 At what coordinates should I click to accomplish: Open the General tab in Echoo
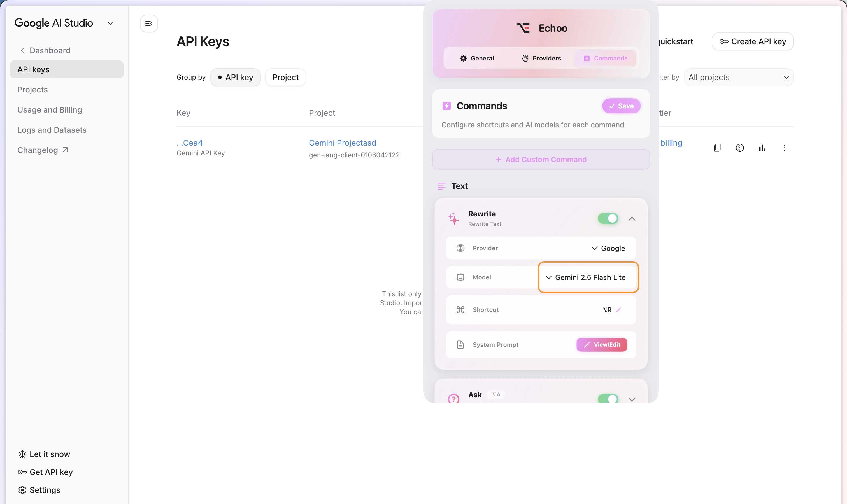click(477, 59)
